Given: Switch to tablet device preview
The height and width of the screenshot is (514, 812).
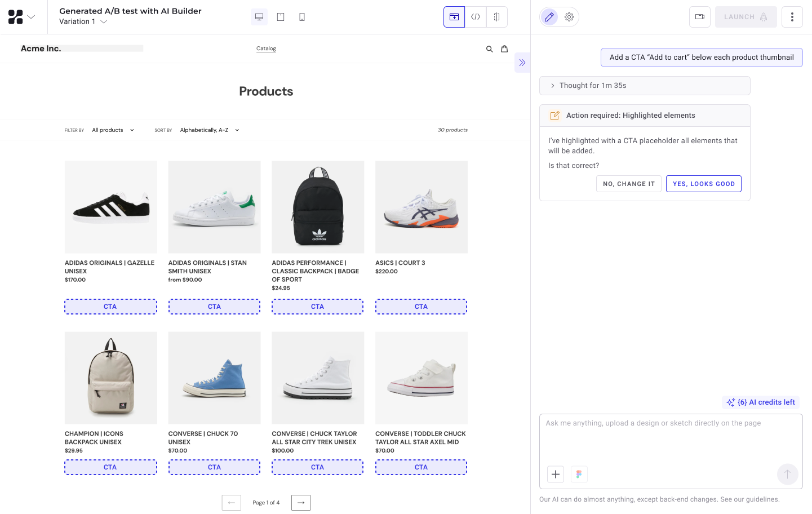Looking at the screenshot, I should pyautogui.click(x=281, y=17).
